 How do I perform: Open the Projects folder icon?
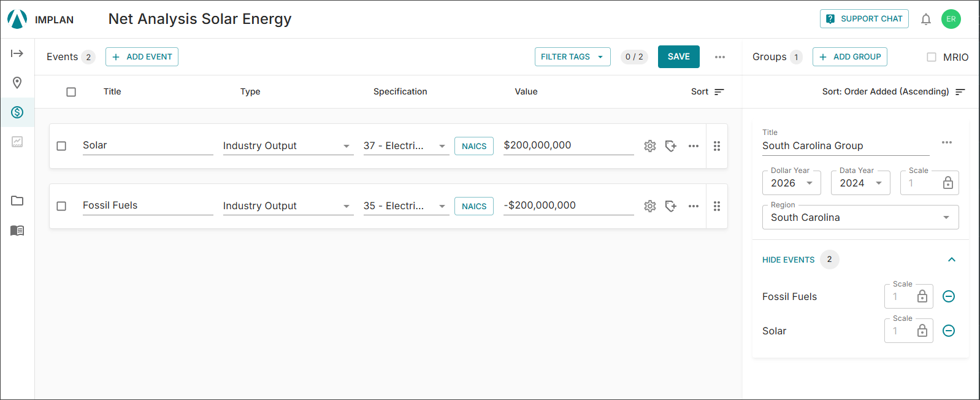pyautogui.click(x=17, y=201)
